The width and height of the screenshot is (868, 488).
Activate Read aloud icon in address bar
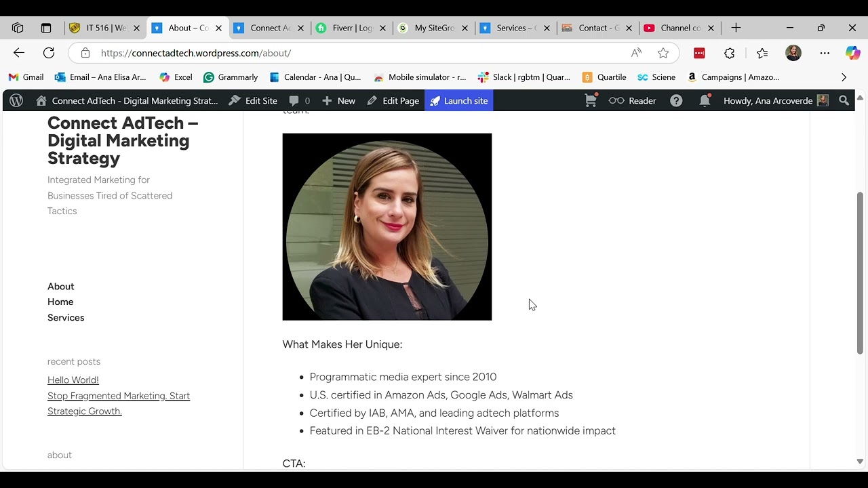pos(636,53)
